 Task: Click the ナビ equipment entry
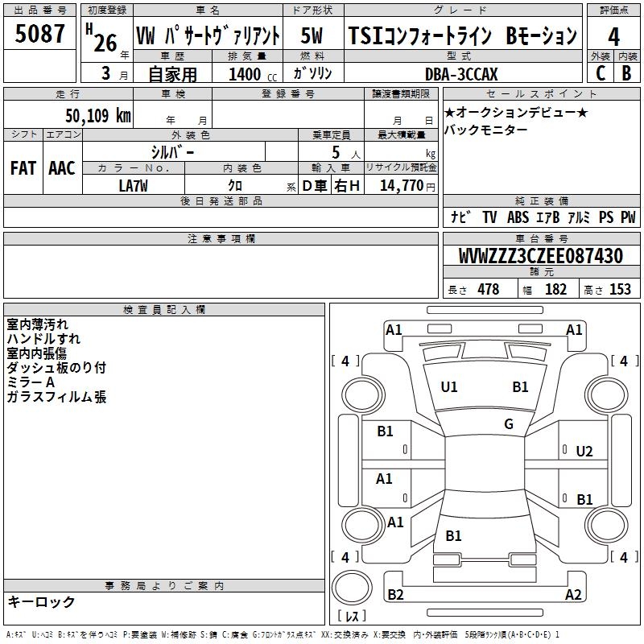tap(460, 217)
